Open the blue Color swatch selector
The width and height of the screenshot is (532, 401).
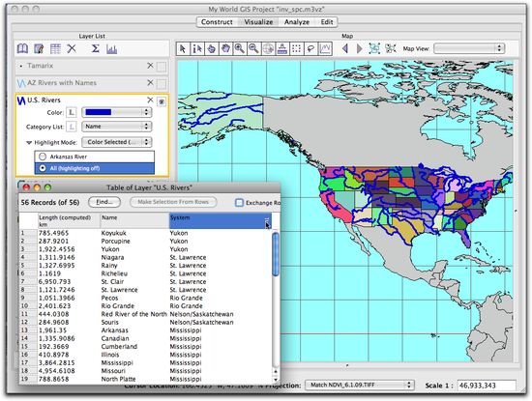(117, 112)
